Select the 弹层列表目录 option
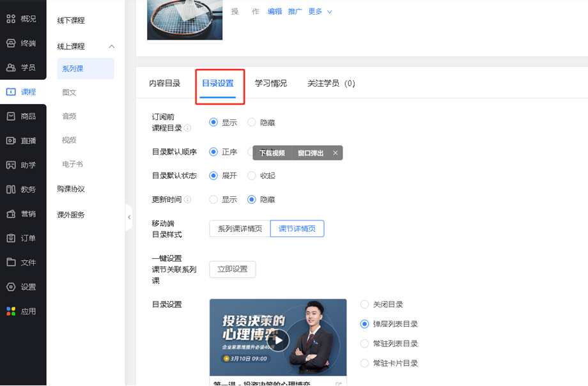588x386 pixels. click(x=364, y=324)
